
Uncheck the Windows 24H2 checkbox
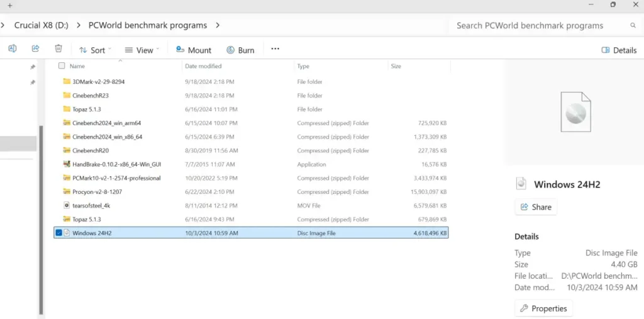tap(58, 233)
